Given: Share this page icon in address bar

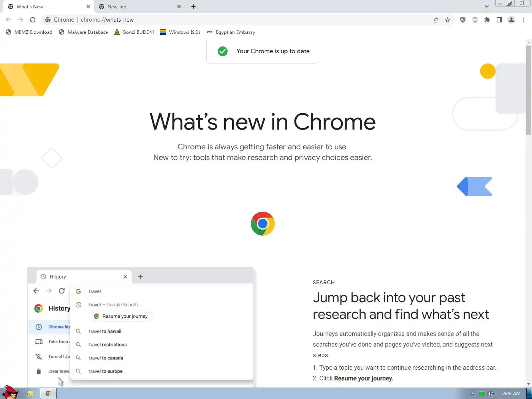Looking at the screenshot, I should point(435,20).
